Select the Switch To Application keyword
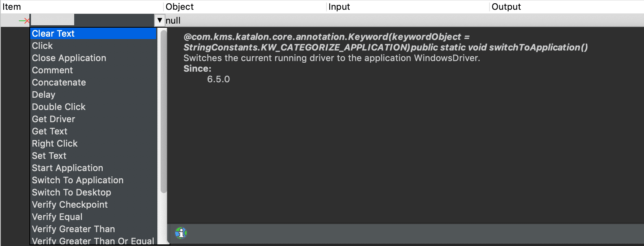This screenshot has width=644, height=246. pyautogui.click(x=77, y=180)
